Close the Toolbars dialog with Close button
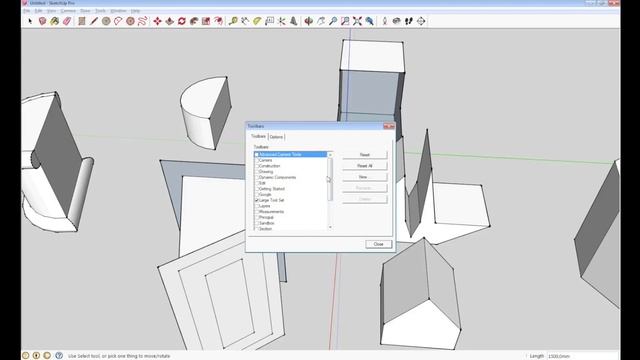 tap(378, 244)
